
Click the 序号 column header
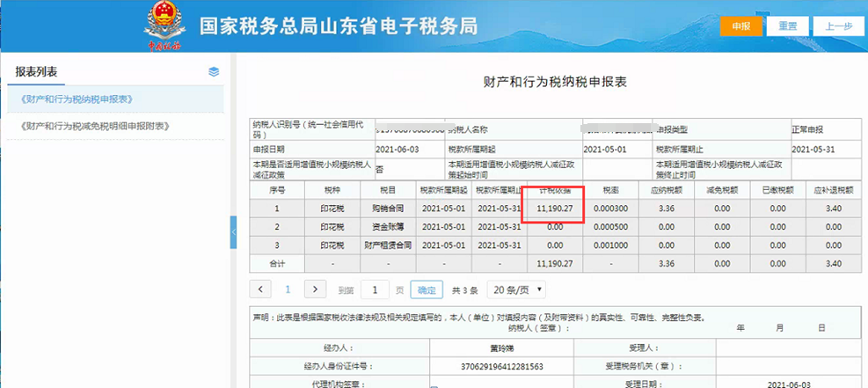[277, 190]
